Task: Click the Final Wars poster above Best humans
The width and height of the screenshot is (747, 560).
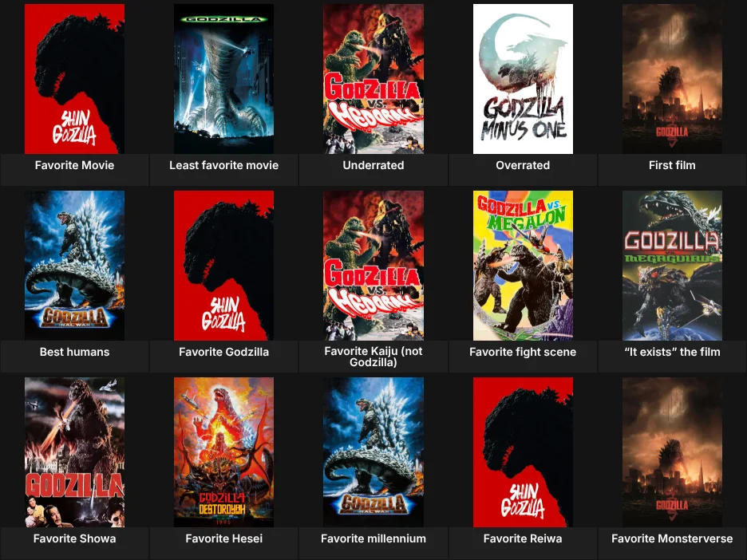Action: pyautogui.click(x=74, y=265)
